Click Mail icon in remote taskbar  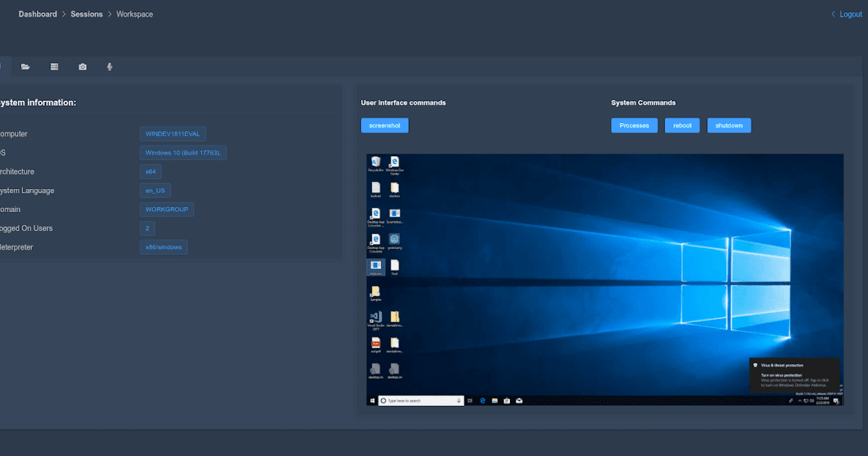tap(519, 401)
